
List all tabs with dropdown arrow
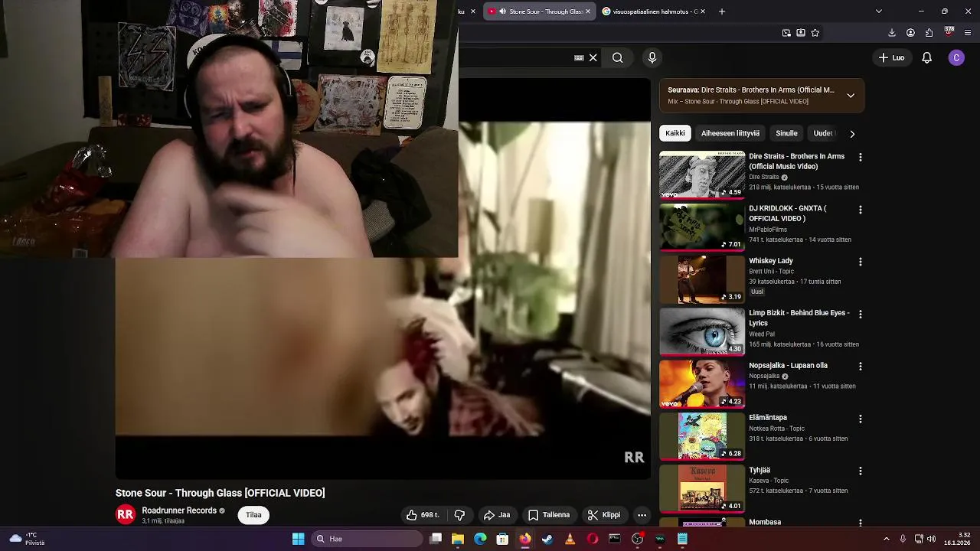(x=879, y=11)
